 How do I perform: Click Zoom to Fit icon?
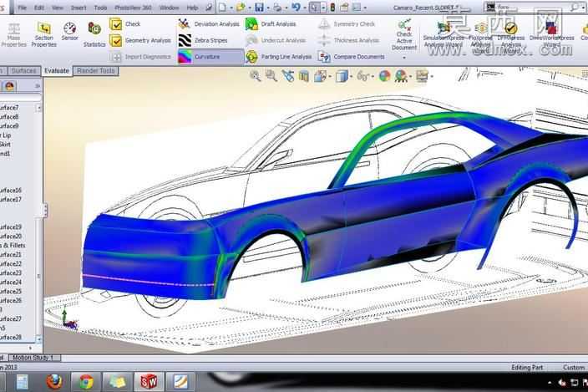coord(256,76)
